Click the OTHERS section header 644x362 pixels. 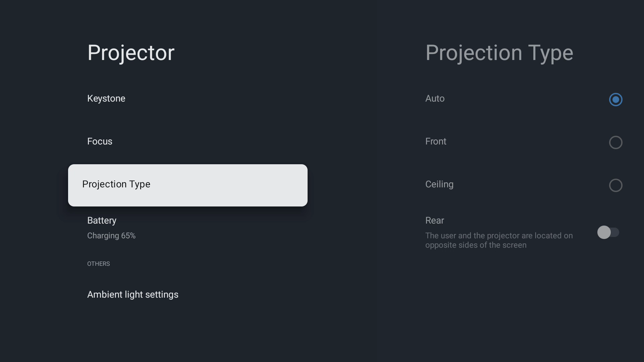coord(99,264)
